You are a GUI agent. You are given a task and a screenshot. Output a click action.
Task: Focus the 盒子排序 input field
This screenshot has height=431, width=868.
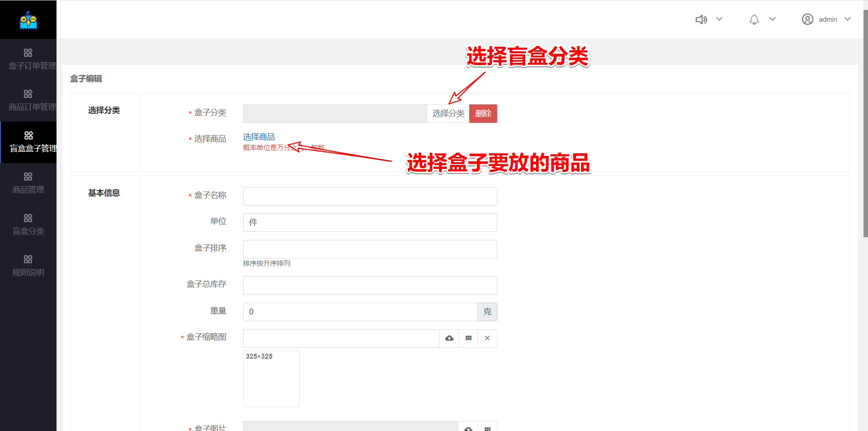[x=370, y=249]
